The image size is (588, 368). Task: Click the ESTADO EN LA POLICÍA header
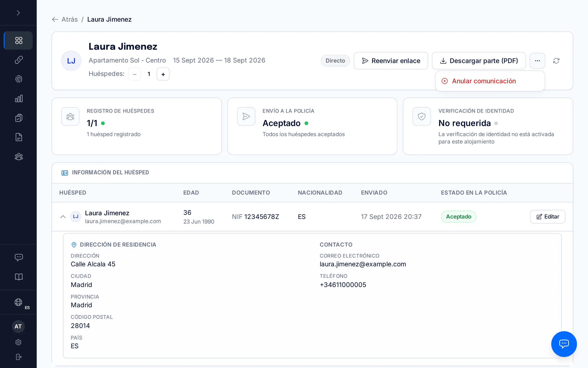tap(474, 193)
